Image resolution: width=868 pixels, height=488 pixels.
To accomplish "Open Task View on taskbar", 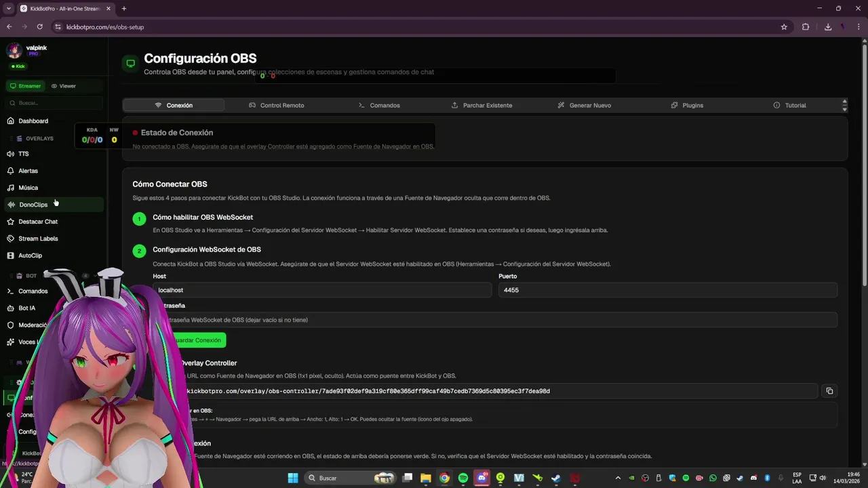I will point(408,478).
